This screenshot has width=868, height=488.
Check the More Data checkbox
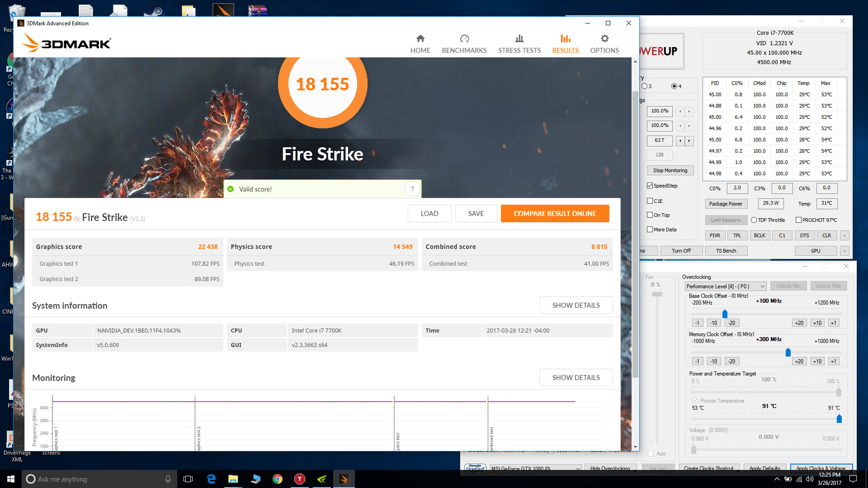650,229
